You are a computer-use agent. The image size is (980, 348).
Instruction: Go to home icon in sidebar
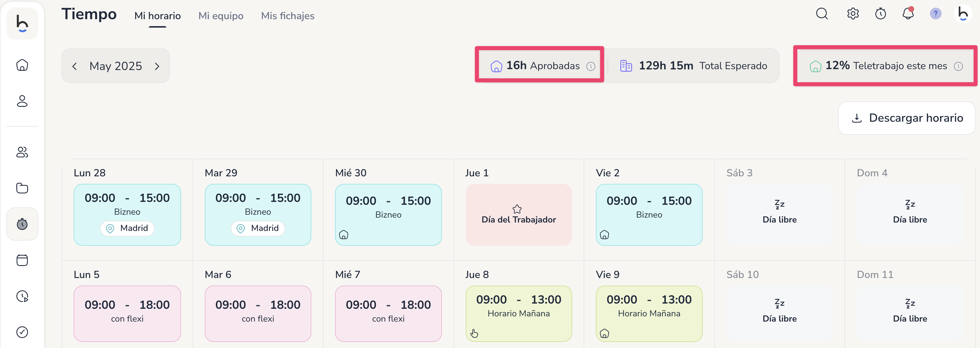[22, 65]
